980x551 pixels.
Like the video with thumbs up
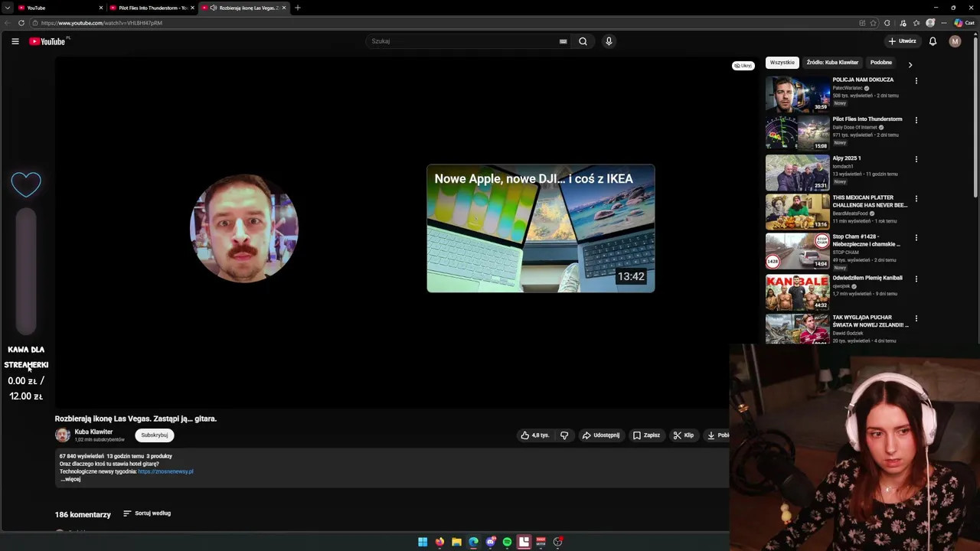pyautogui.click(x=534, y=435)
